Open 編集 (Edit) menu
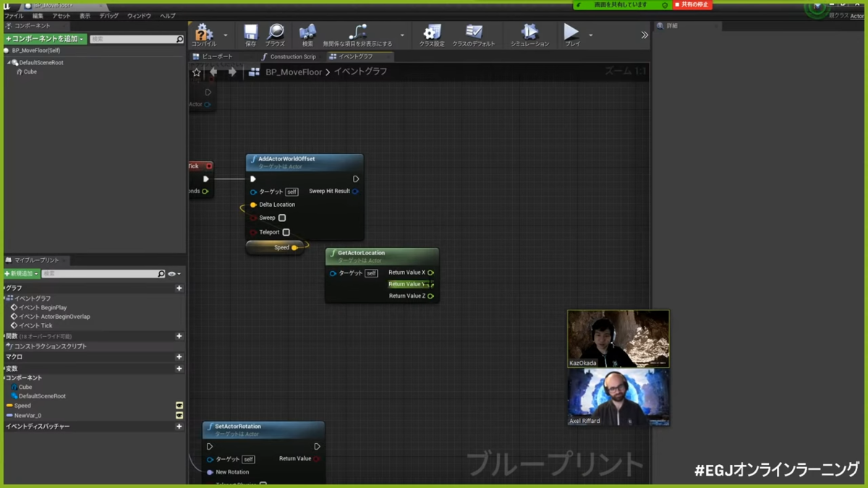The width and height of the screenshot is (868, 488). 38,16
